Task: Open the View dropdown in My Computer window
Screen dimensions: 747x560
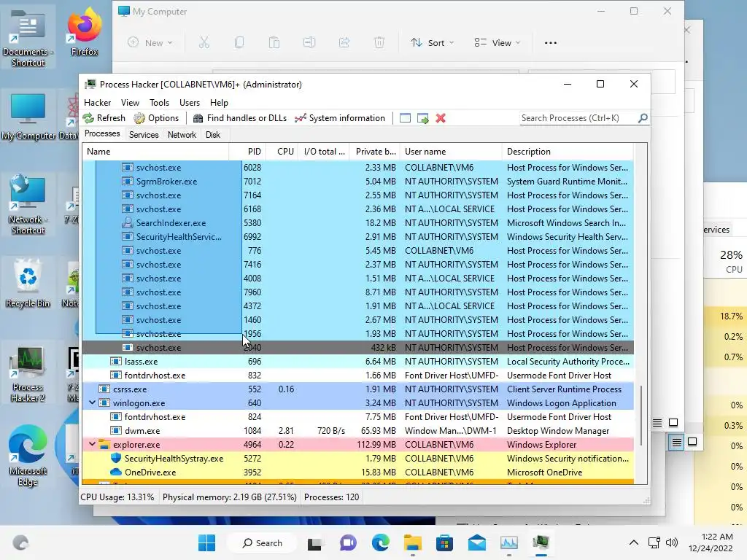Action: (497, 43)
